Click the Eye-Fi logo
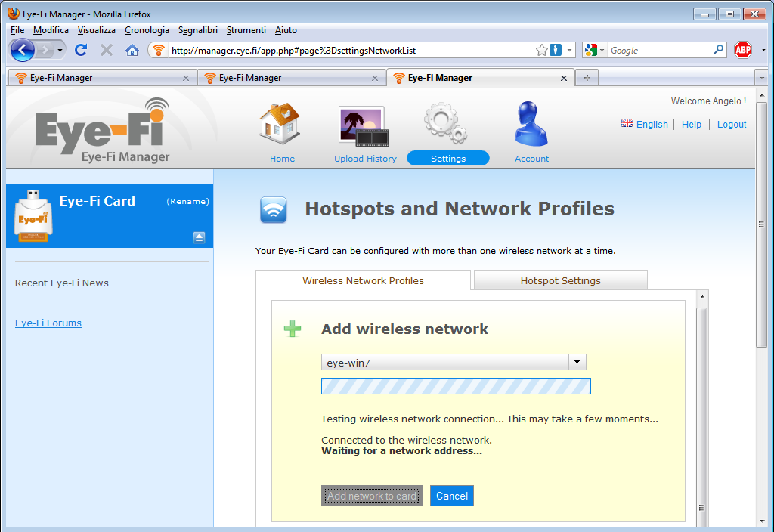Viewport: 774px width, 532px height. point(103,130)
